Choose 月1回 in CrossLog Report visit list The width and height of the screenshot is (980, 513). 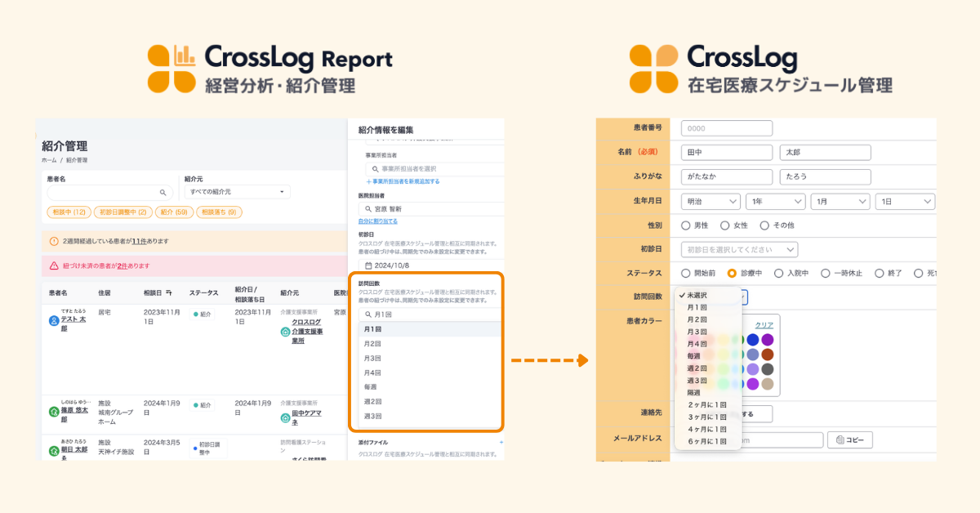tap(430, 329)
